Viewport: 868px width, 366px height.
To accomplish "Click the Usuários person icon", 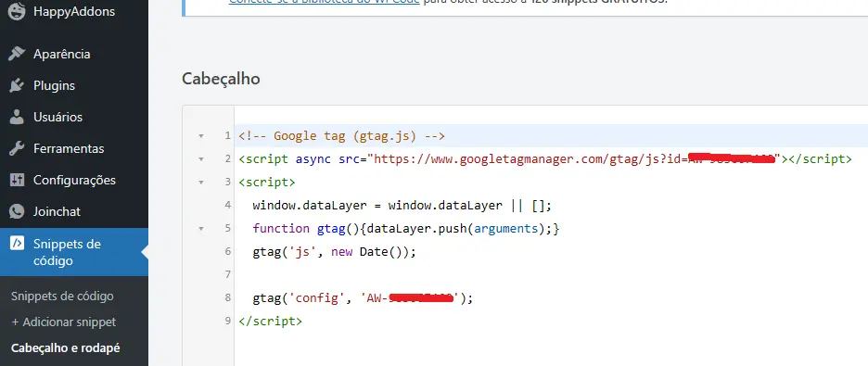I will click(17, 117).
